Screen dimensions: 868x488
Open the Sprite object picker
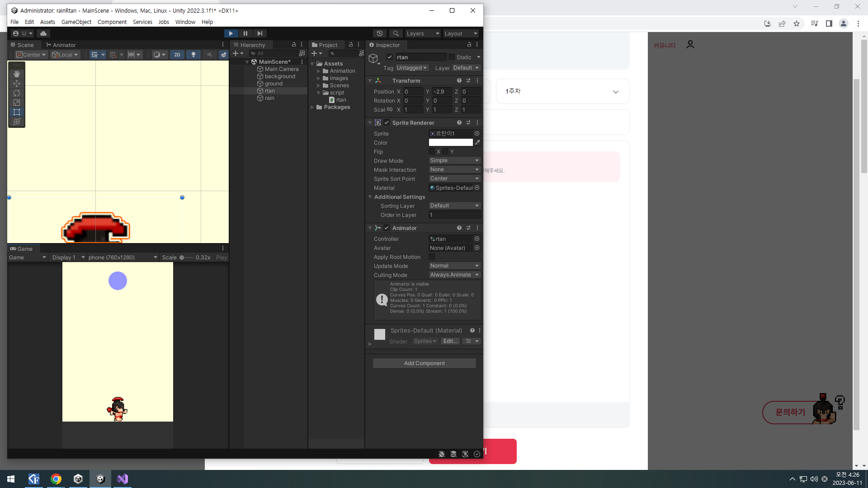(x=477, y=133)
